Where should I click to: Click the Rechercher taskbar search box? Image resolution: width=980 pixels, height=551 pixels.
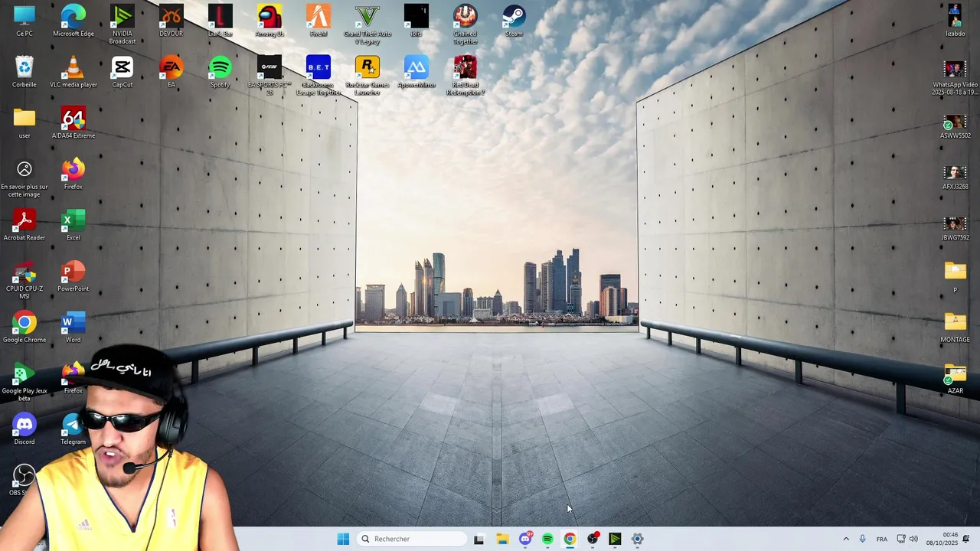(412, 539)
